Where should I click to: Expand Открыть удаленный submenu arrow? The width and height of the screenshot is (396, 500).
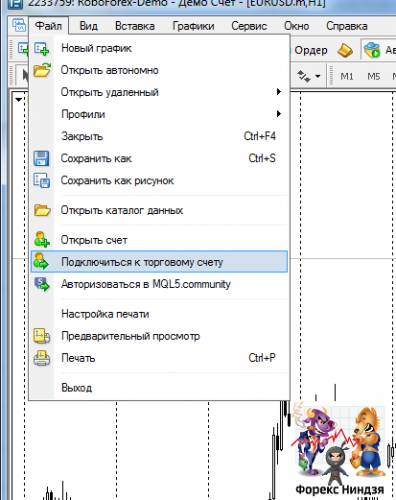279,92
